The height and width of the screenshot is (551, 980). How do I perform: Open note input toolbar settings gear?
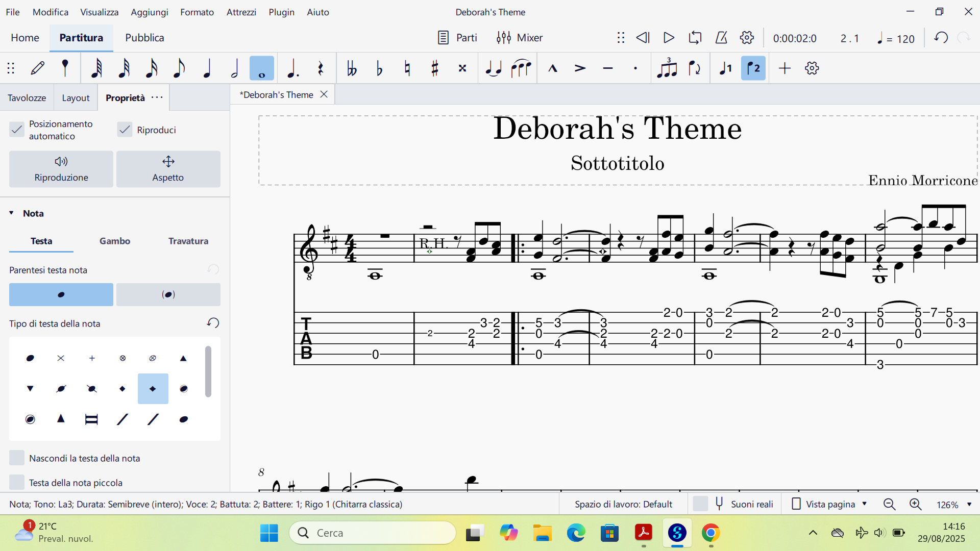click(x=812, y=68)
